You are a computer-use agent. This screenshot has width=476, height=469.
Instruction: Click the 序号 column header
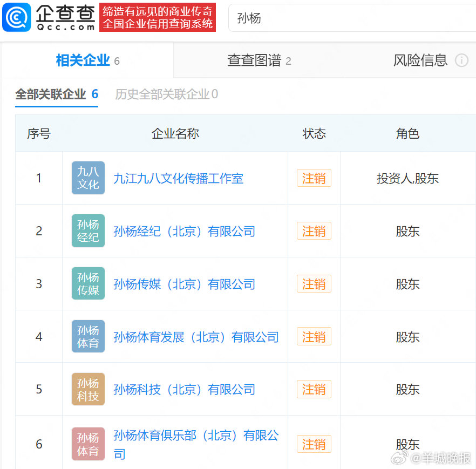point(39,133)
